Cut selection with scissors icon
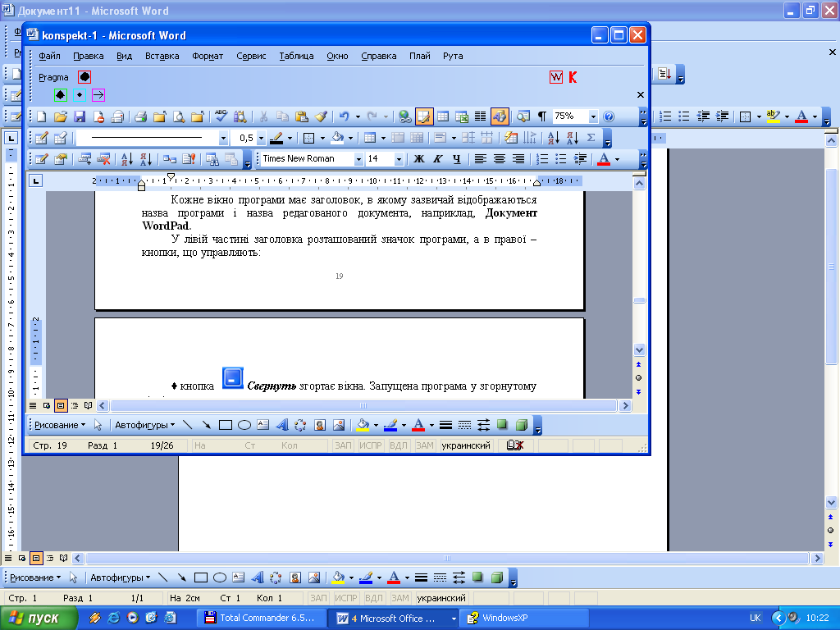The height and width of the screenshot is (630, 840). click(263, 116)
